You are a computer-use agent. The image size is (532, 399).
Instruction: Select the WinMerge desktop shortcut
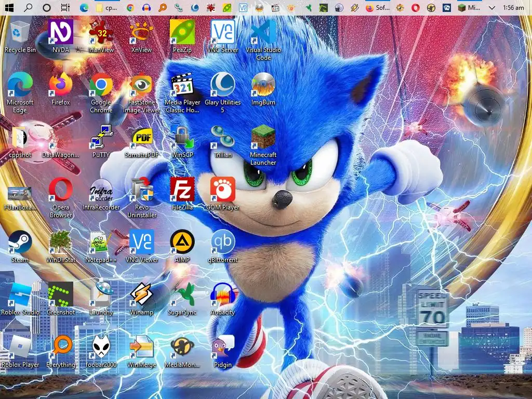click(x=141, y=352)
